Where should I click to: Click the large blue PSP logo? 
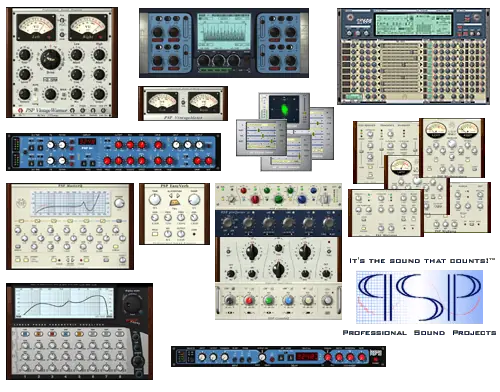click(x=419, y=297)
